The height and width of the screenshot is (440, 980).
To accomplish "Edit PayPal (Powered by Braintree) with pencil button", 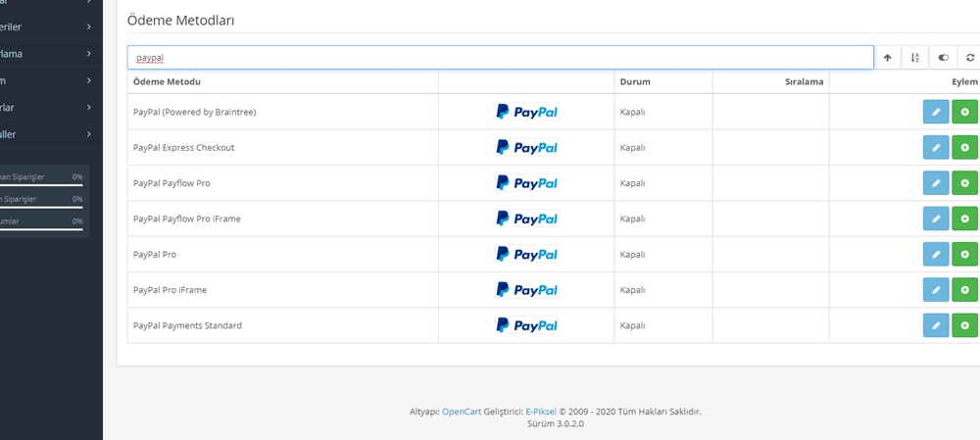I will pos(936,112).
